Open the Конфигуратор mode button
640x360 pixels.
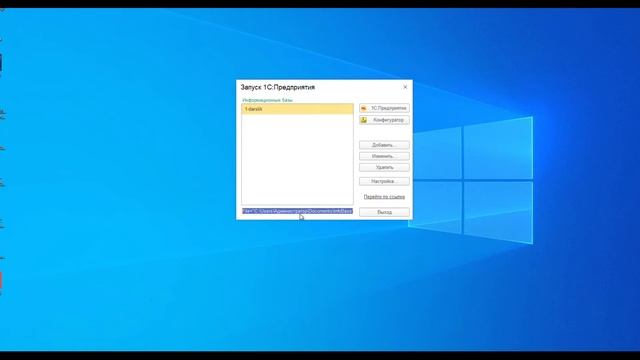point(384,120)
